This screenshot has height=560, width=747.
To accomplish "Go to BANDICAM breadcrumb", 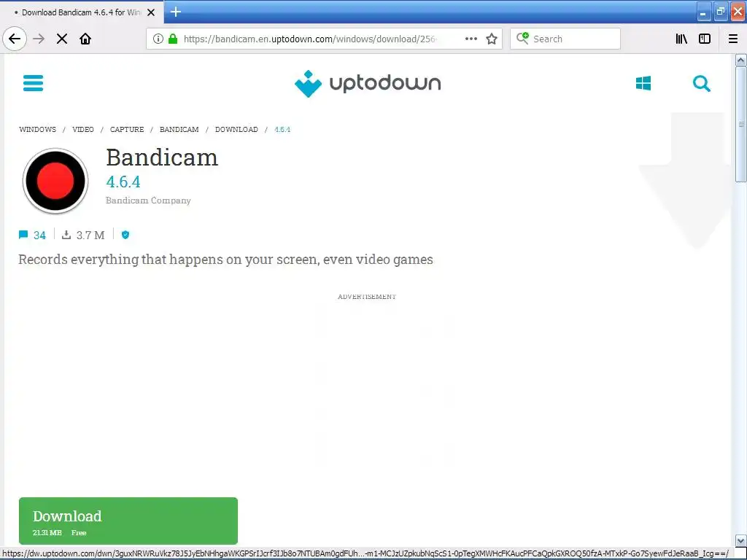I will pos(179,130).
